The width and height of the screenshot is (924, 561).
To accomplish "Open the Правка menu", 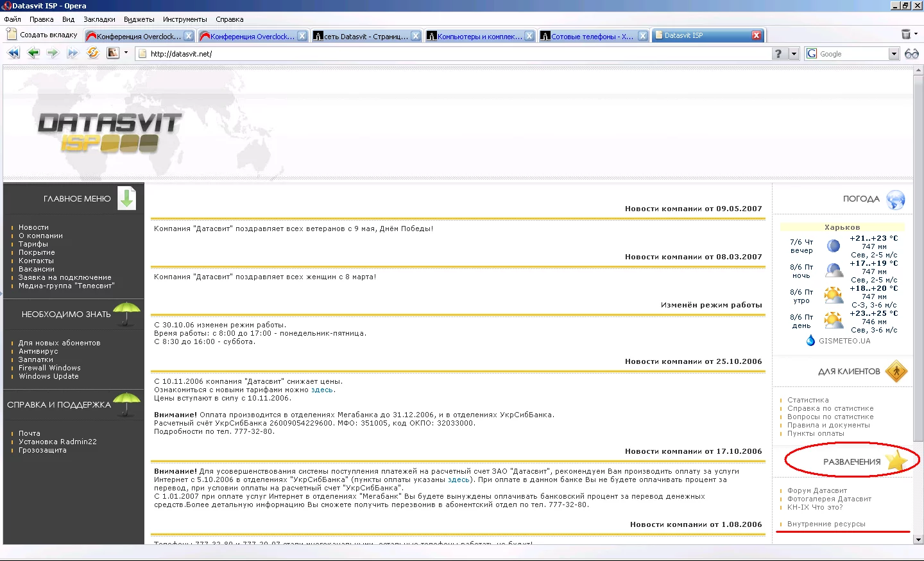I will [42, 19].
